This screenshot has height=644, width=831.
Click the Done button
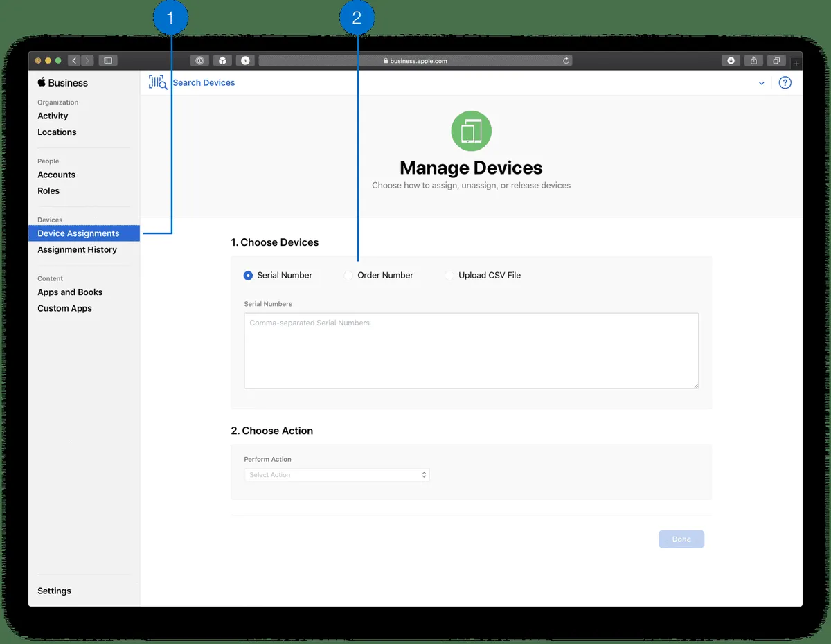click(681, 539)
